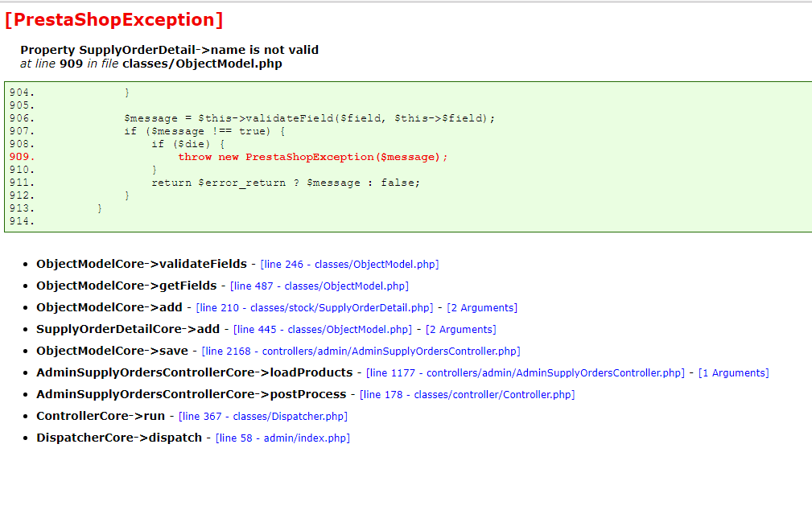This screenshot has width=812, height=514.
Task: Open the line 445 classes/ObjectModel.php link
Action: pos(323,329)
